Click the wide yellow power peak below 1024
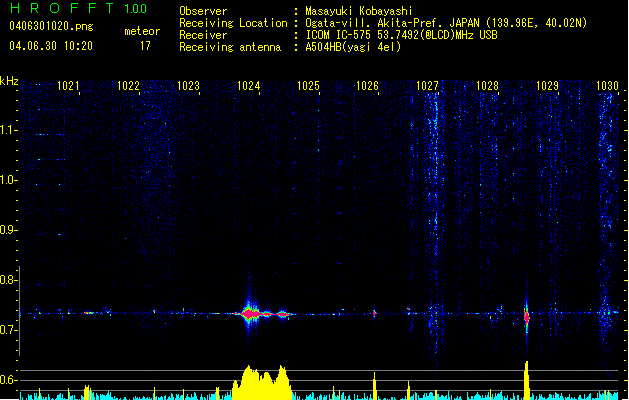Viewport: 629px width, 400px height. tap(262, 382)
